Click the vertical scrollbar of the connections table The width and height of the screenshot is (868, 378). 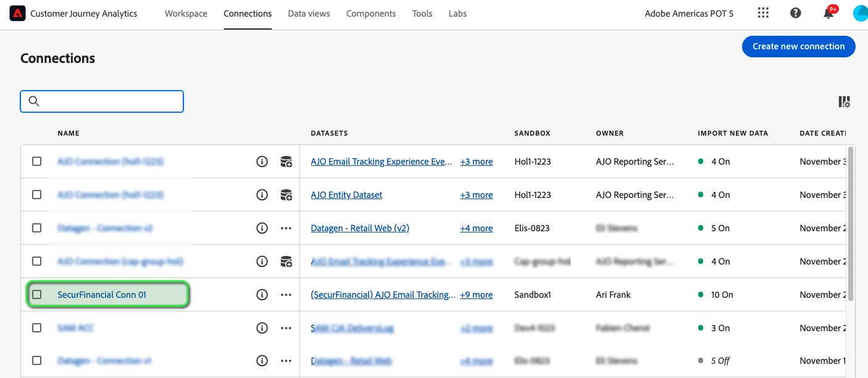851,224
